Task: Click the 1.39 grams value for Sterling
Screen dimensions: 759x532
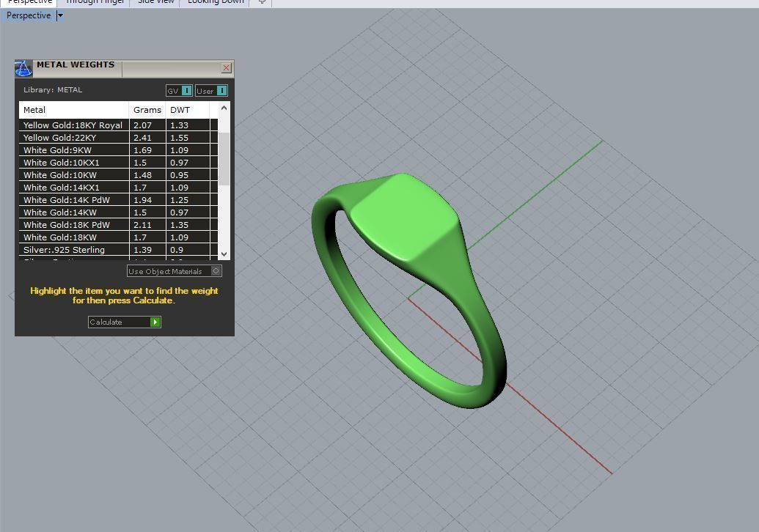Action: coord(143,250)
